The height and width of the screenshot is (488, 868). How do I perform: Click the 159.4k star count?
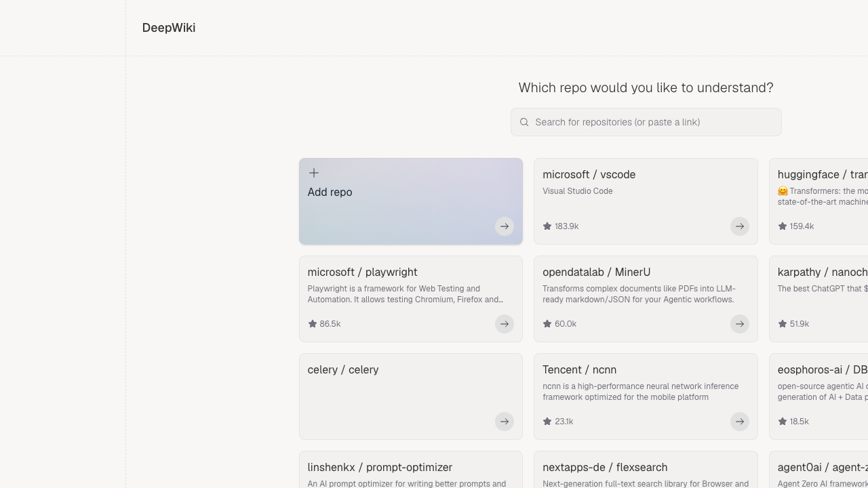pos(802,226)
